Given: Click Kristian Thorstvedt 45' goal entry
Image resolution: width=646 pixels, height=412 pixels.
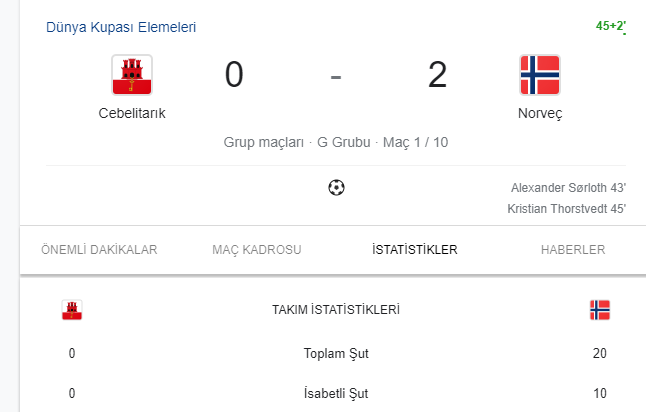Looking at the screenshot, I should (566, 208).
